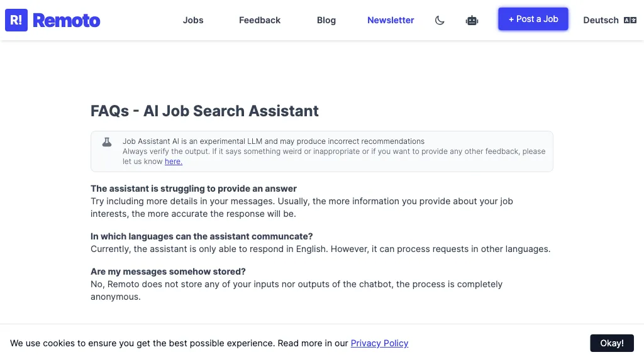Navigate to the Blog section

tap(326, 19)
